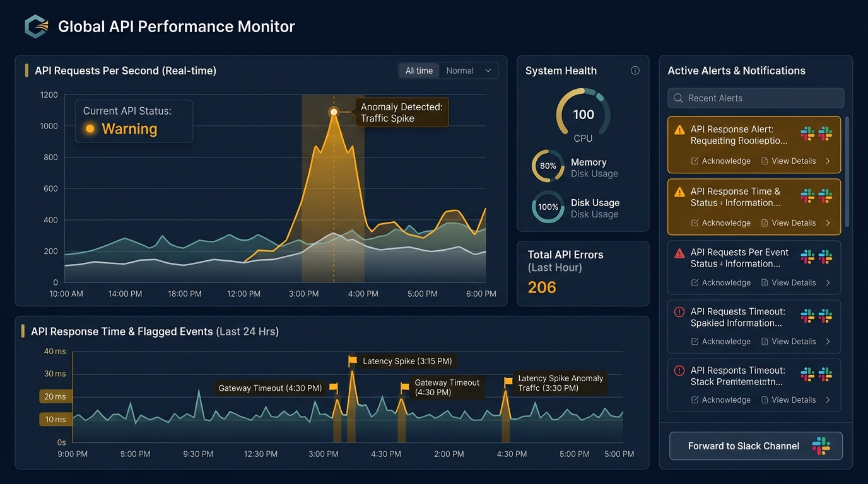
Task: View Details of API Response Time & Status alert
Action: click(789, 223)
